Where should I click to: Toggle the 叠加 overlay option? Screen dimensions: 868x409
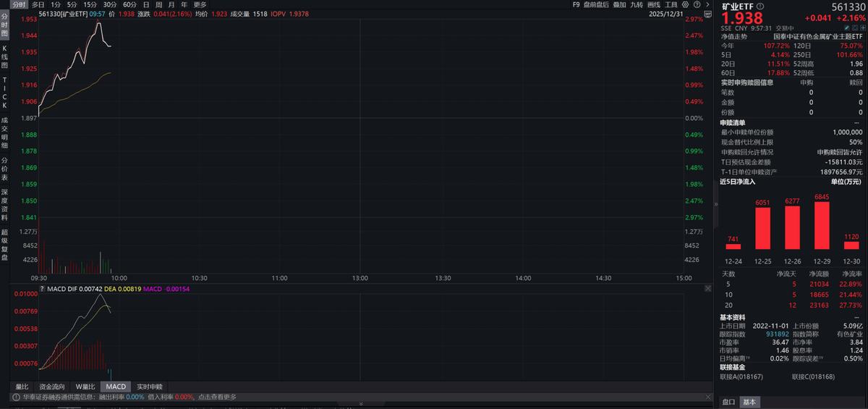619,4
